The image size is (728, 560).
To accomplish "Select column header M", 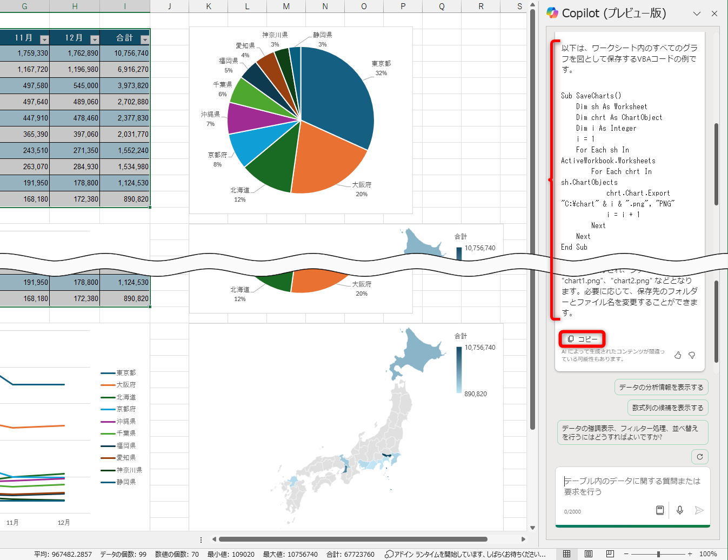I will (x=286, y=6).
